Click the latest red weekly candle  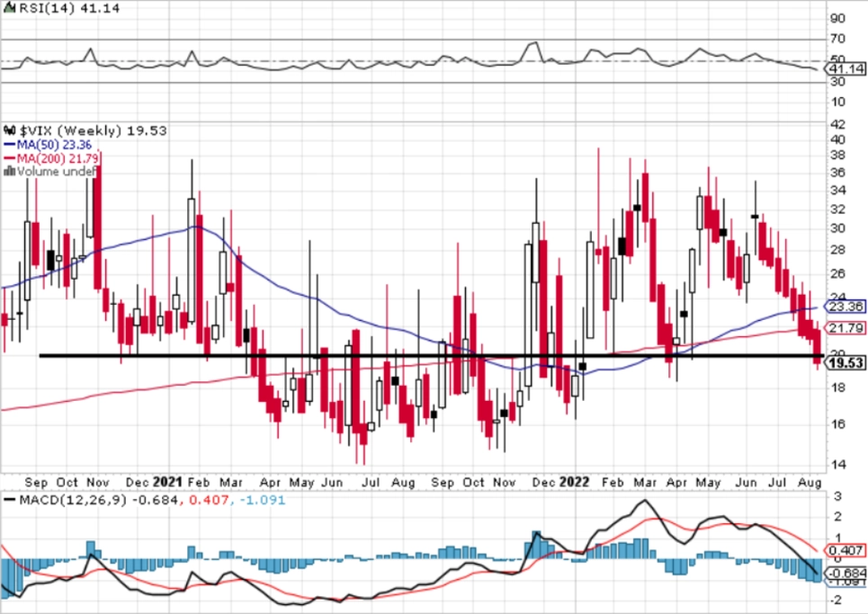click(817, 346)
